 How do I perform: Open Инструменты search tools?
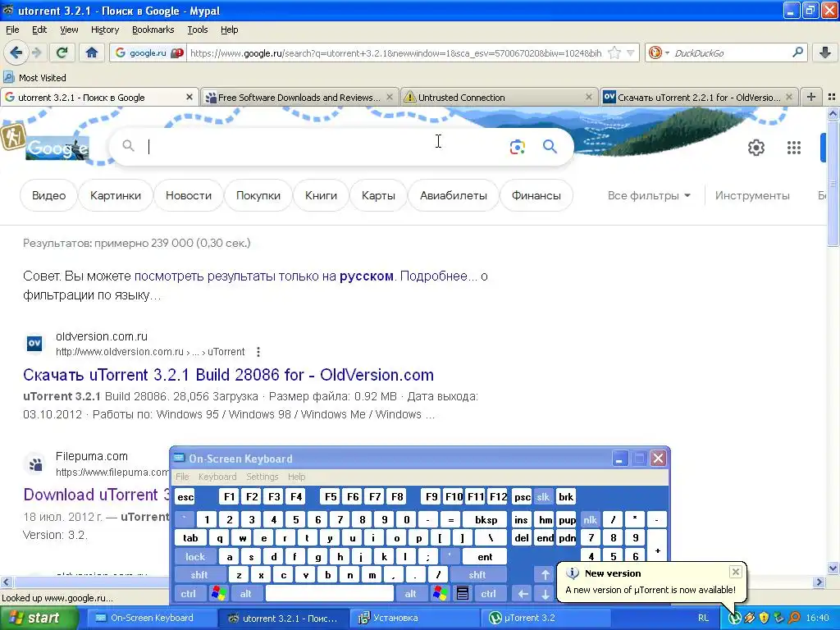[x=752, y=195]
